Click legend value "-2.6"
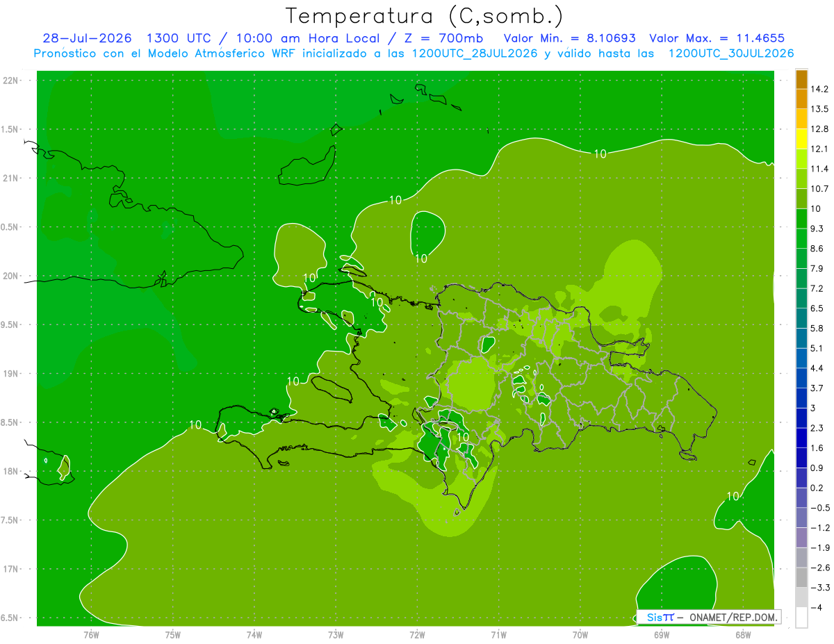Viewport: 834px width, 644px height. tap(820, 568)
